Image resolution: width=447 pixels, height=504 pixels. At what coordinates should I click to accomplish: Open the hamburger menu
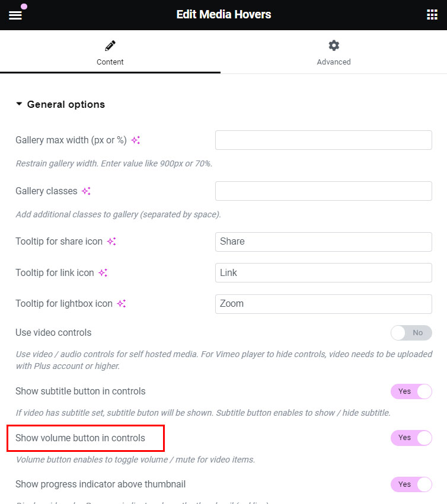15,15
